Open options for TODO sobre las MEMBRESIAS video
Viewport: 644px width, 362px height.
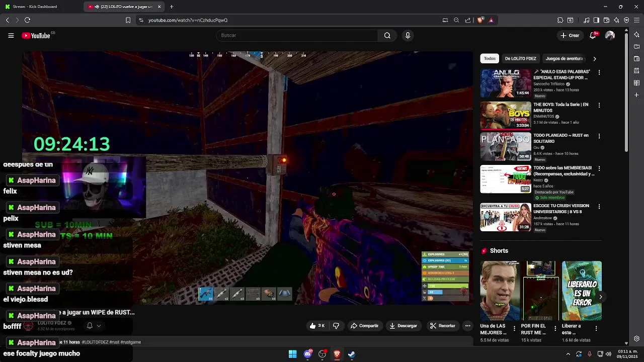(x=599, y=168)
